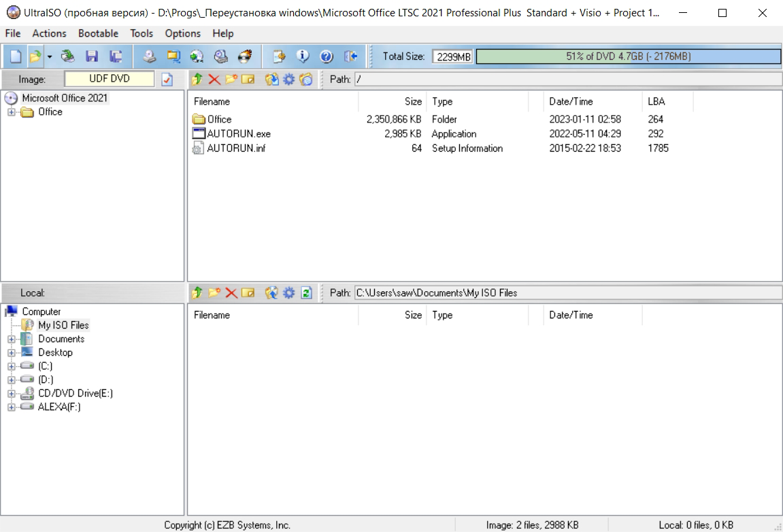783x532 pixels.
Task: Go up a folder in the Local toolbar
Action: pos(197,293)
